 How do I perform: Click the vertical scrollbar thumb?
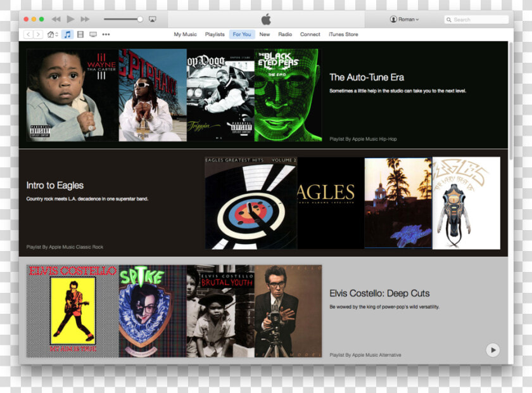pyautogui.click(x=511, y=101)
